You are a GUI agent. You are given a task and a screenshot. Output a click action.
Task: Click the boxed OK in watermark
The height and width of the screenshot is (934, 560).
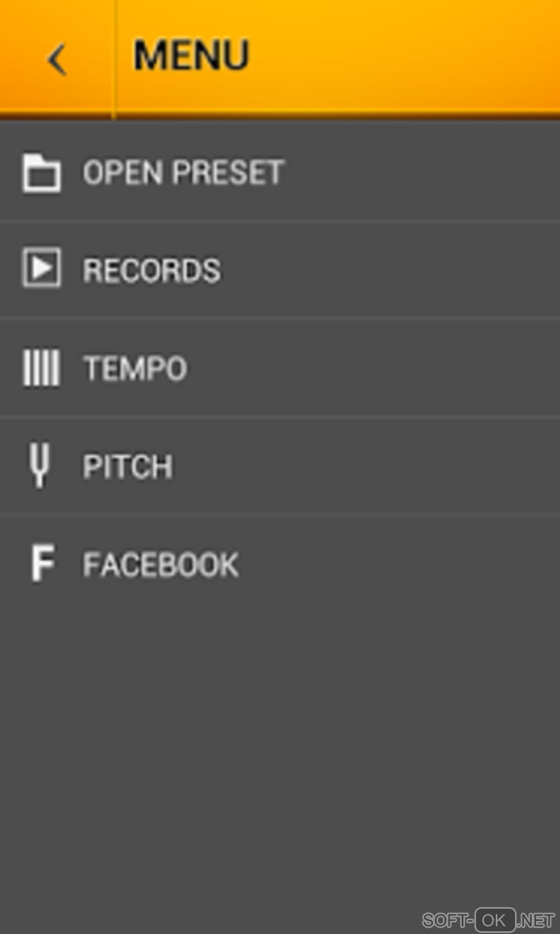tap(495, 920)
